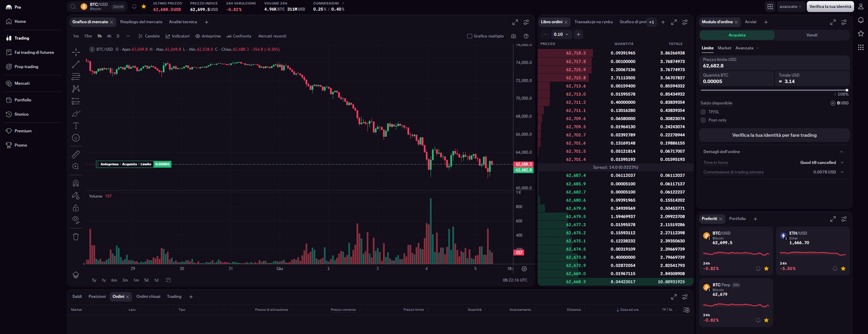Switch to Analisi tecnica tab
This screenshot has height=334, width=868.
[183, 22]
